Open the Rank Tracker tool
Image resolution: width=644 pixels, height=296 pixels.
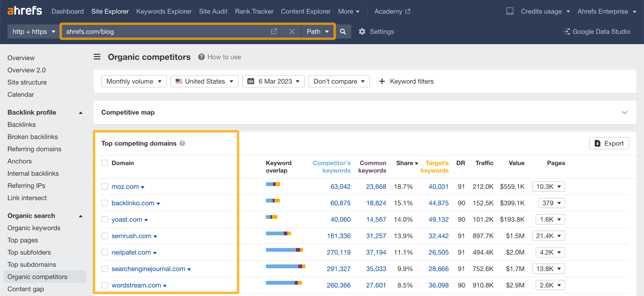pyautogui.click(x=254, y=11)
